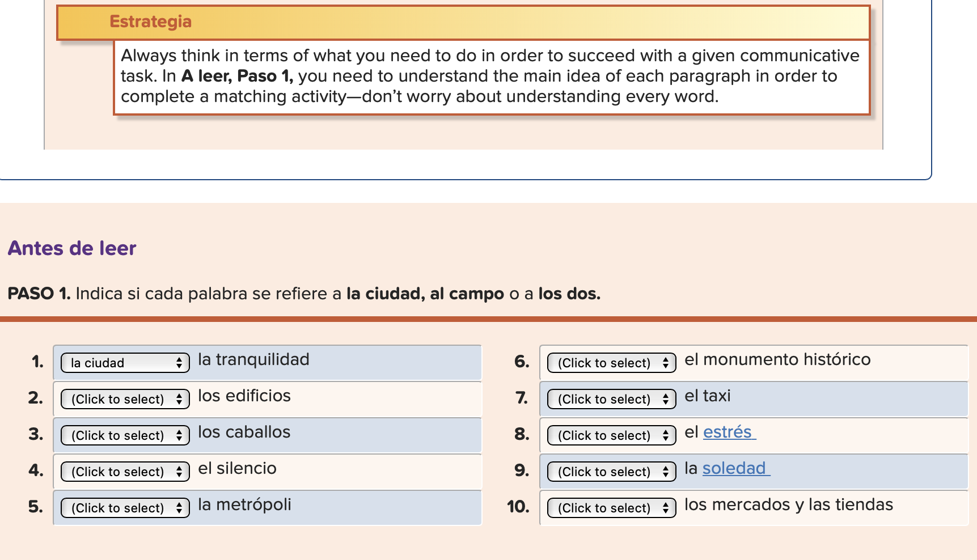
Task: Open the dropdown next to el taxi
Action: point(611,399)
